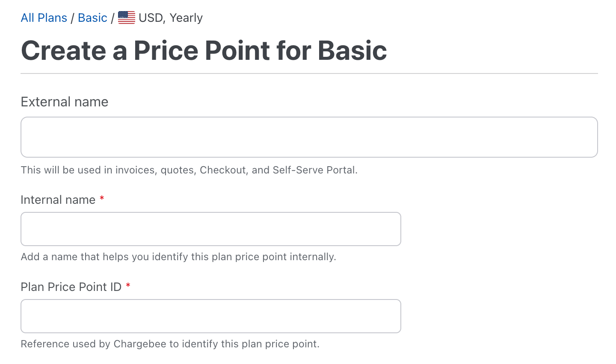This screenshot has height=364, width=616.
Task: Click the USD currency text in breadcrumb
Action: pos(151,18)
